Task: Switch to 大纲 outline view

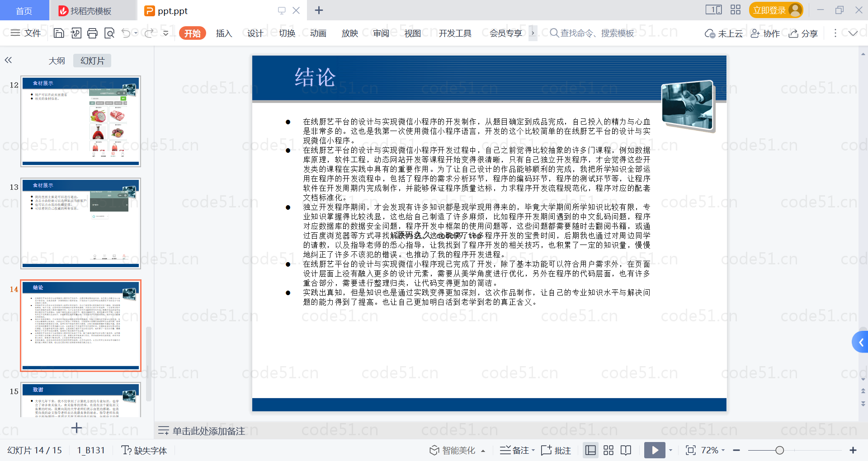Action: click(57, 61)
